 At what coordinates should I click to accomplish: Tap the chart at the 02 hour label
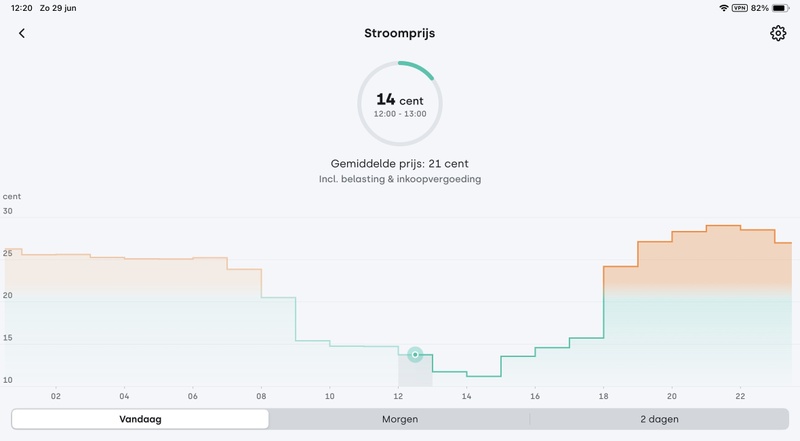coord(56,396)
